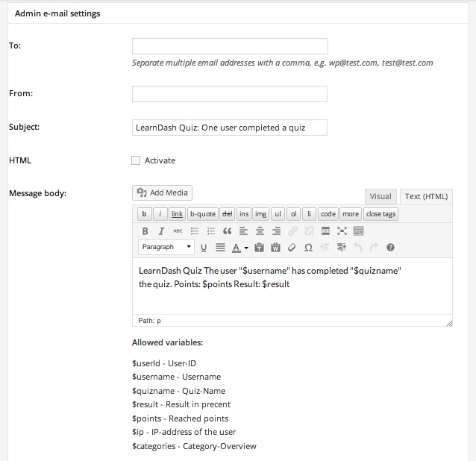476x461 pixels.
Task: Click the Bold icon in editor toolbar
Action: click(x=145, y=231)
